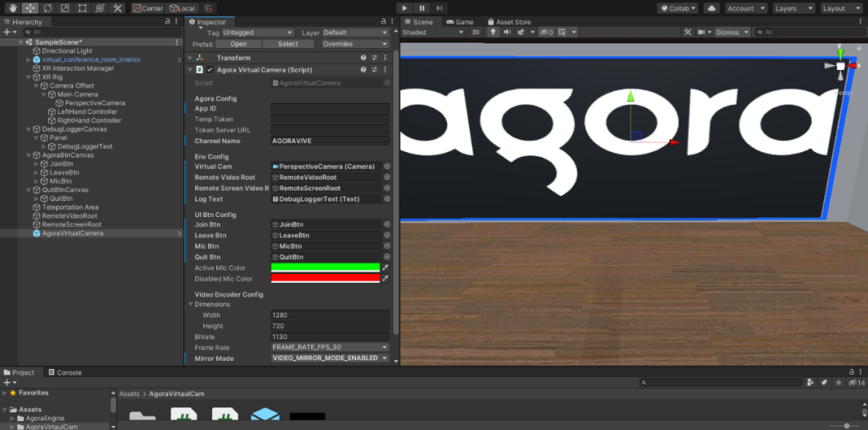Toggle 2D view mode in Scene

point(475,32)
